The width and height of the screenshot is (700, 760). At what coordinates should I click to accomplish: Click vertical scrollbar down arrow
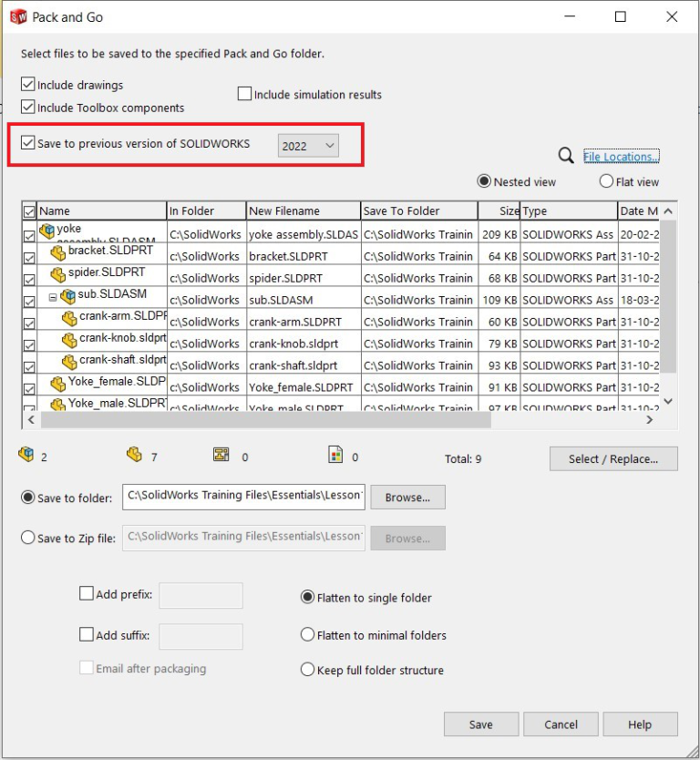668,401
